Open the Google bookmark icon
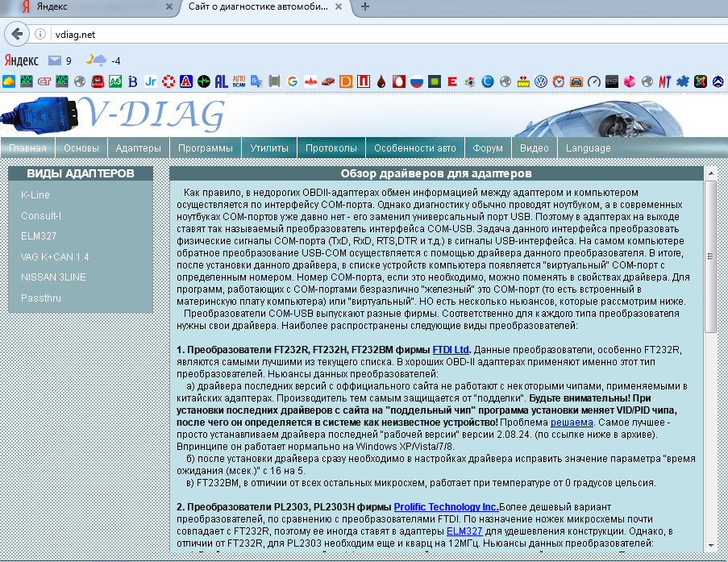This screenshot has width=728, height=562. (292, 81)
